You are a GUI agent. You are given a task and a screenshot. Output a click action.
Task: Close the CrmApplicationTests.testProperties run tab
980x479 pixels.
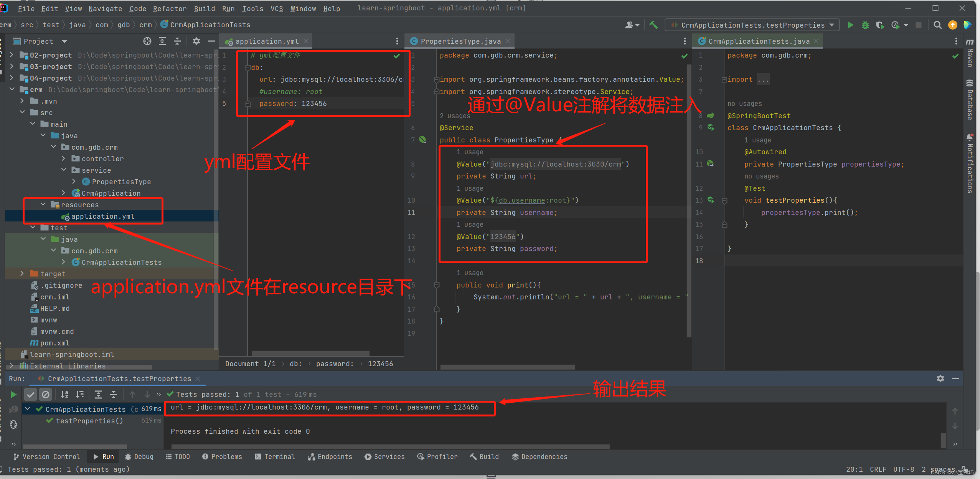(198, 378)
